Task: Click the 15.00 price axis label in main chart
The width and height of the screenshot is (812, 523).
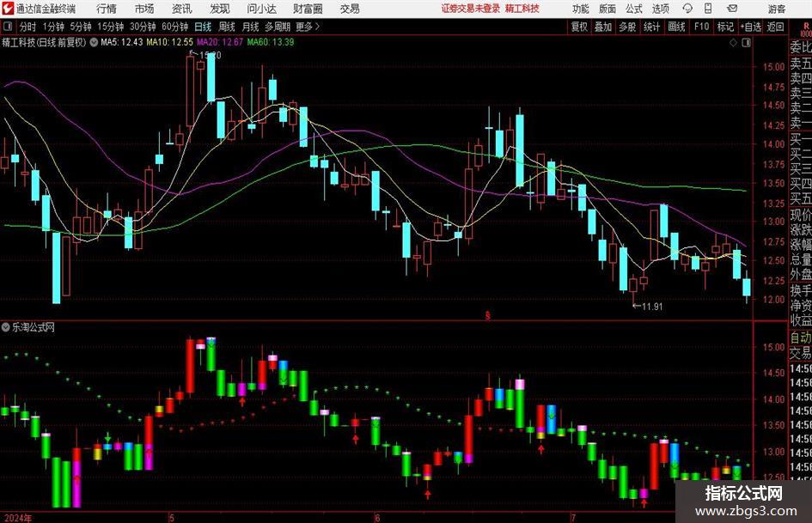Action: (773, 67)
